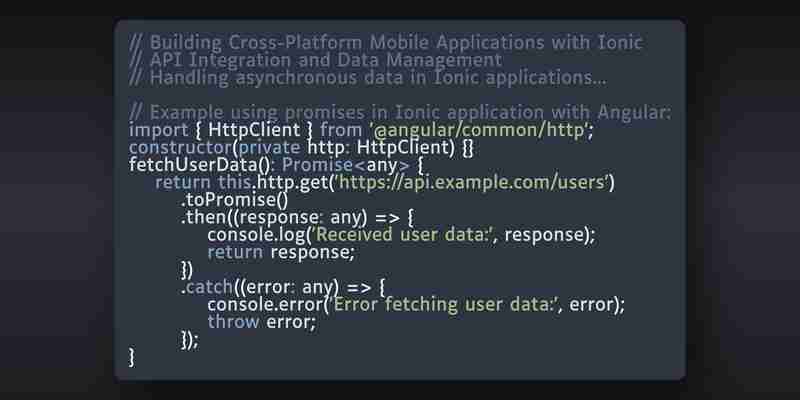Click the 'https://api.example.com/users' URL string
Image resolution: width=800 pixels, height=400 pixels.
coord(472,182)
